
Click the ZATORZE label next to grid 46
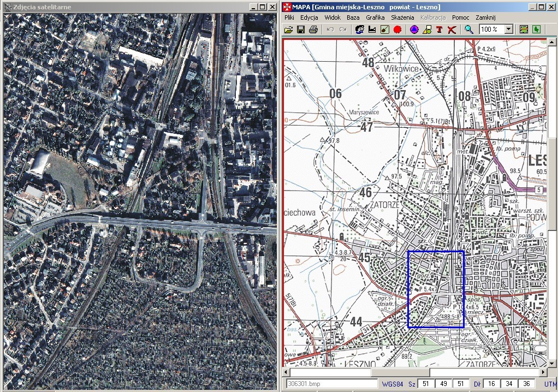click(385, 205)
